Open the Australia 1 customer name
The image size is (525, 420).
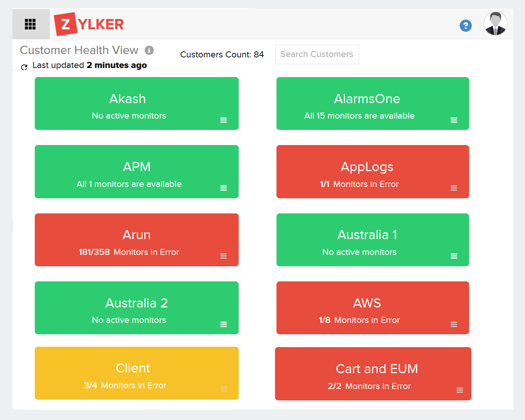pos(367,235)
